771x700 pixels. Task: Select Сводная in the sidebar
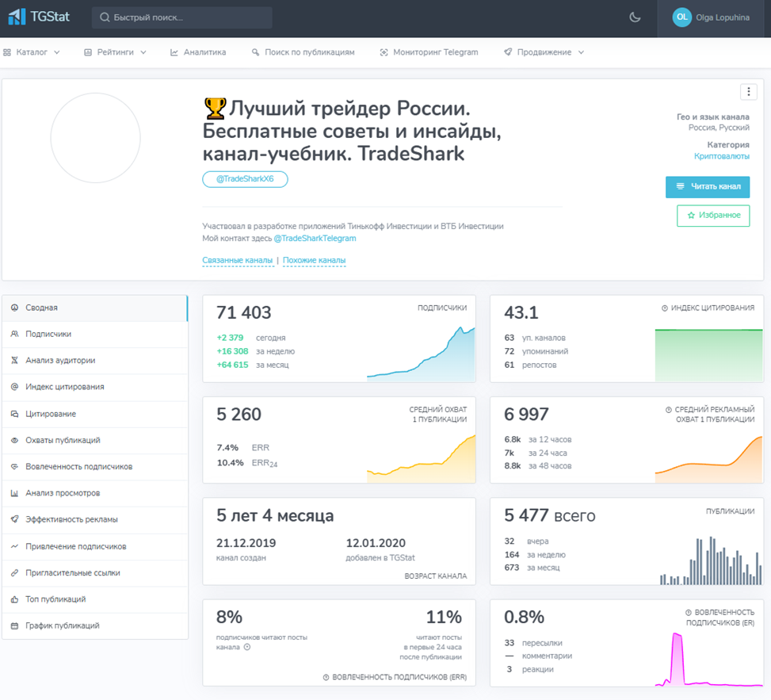tap(95, 308)
